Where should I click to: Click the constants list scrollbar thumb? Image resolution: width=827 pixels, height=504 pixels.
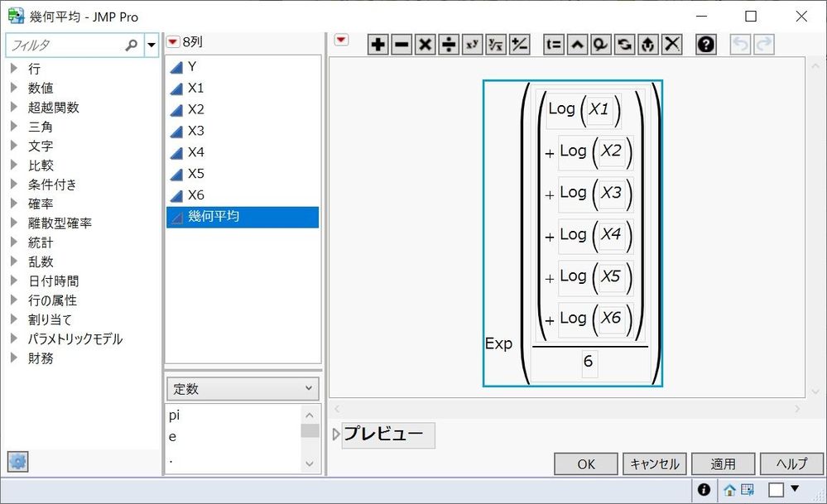click(310, 430)
